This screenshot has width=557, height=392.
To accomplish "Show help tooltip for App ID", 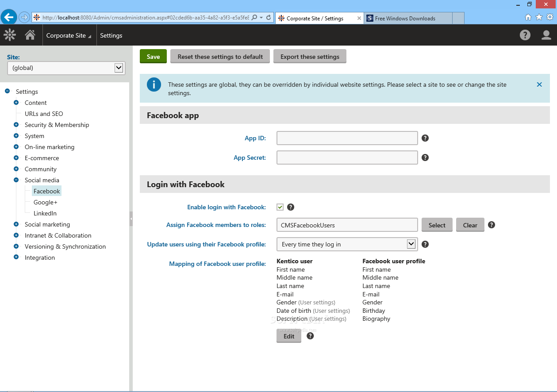I will coord(425,138).
